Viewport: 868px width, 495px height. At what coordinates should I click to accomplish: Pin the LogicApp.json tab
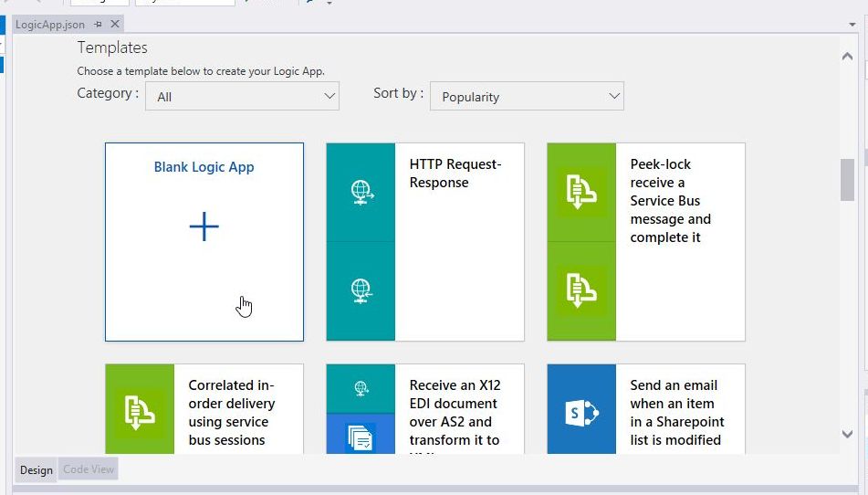[x=98, y=25]
